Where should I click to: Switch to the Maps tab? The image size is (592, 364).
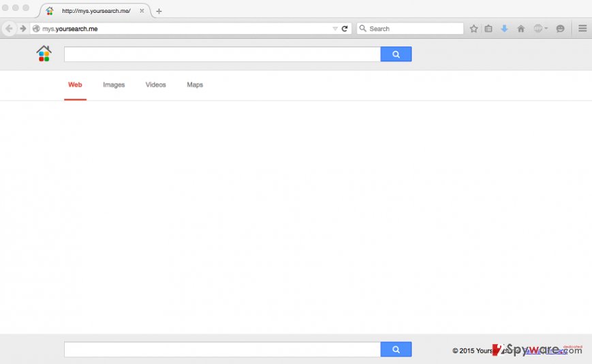195,85
